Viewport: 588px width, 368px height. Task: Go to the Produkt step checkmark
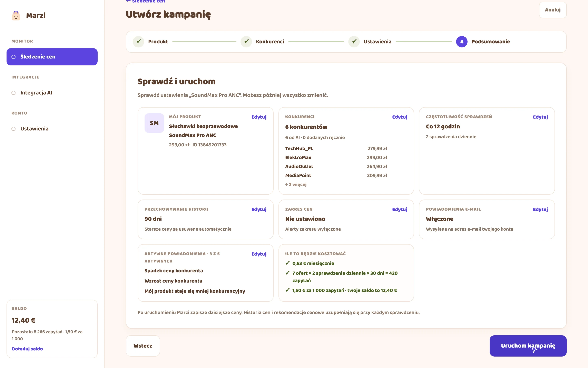(138, 42)
